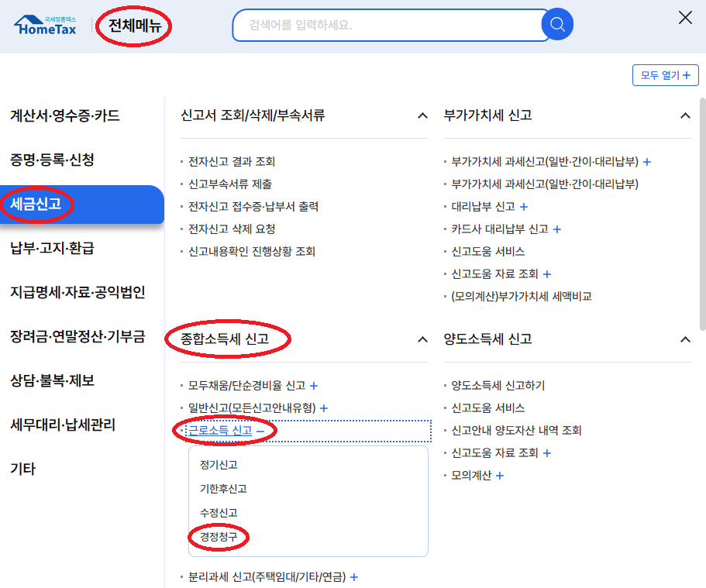This screenshot has height=588, width=706.
Task: Click the 모두 열기 expand-all button
Action: point(665,74)
